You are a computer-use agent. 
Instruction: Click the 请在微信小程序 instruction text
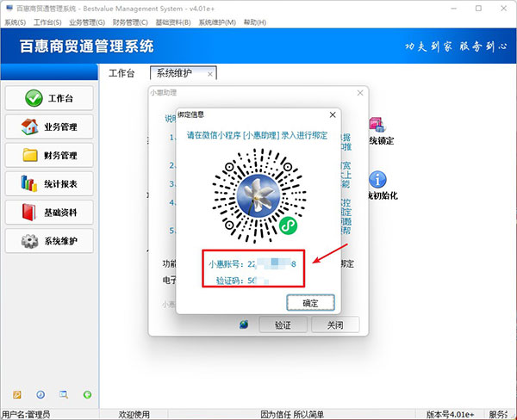pyautogui.click(x=258, y=135)
